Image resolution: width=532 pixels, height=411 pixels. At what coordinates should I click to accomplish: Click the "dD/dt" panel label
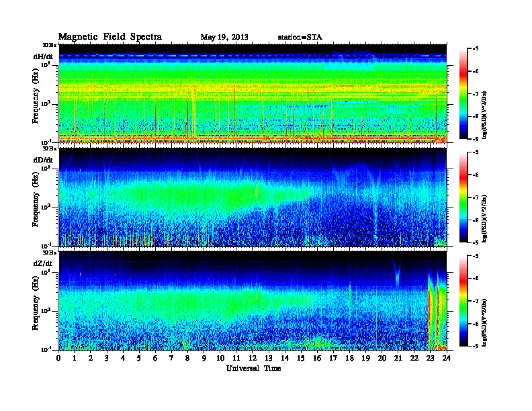(43, 160)
